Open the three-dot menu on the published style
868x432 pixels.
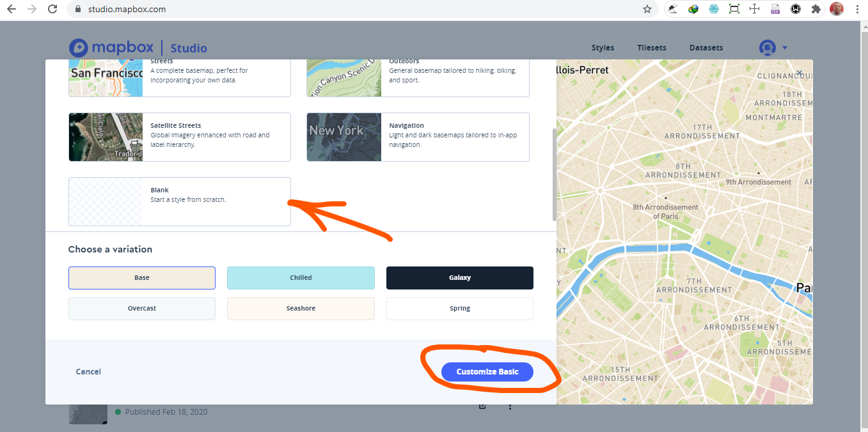[510, 406]
